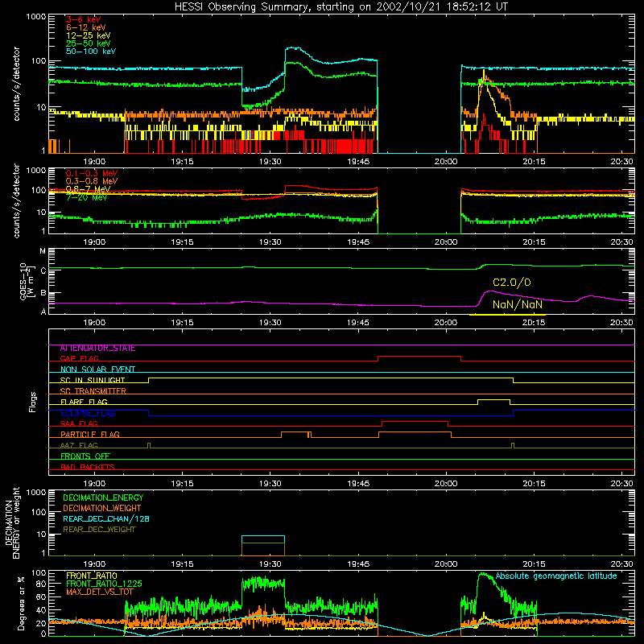Image resolution: width=644 pixels, height=644 pixels.
Task: Select the ECLIPSE_FLAG label
Action: click(x=88, y=413)
